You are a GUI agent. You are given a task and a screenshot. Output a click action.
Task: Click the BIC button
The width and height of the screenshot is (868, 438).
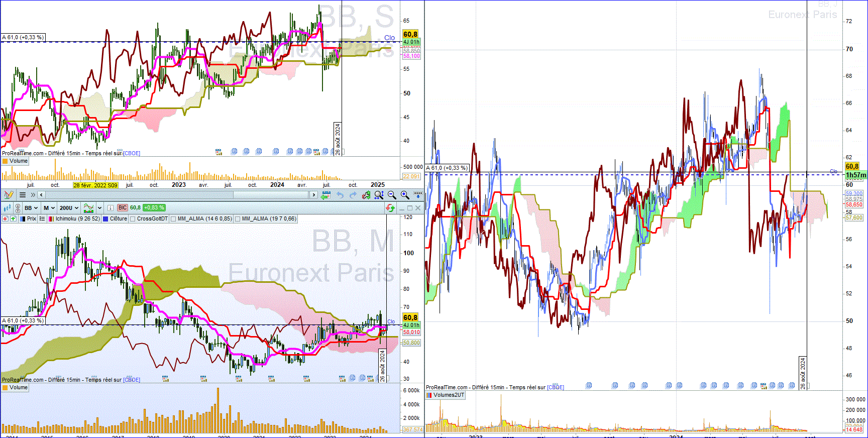123,207
